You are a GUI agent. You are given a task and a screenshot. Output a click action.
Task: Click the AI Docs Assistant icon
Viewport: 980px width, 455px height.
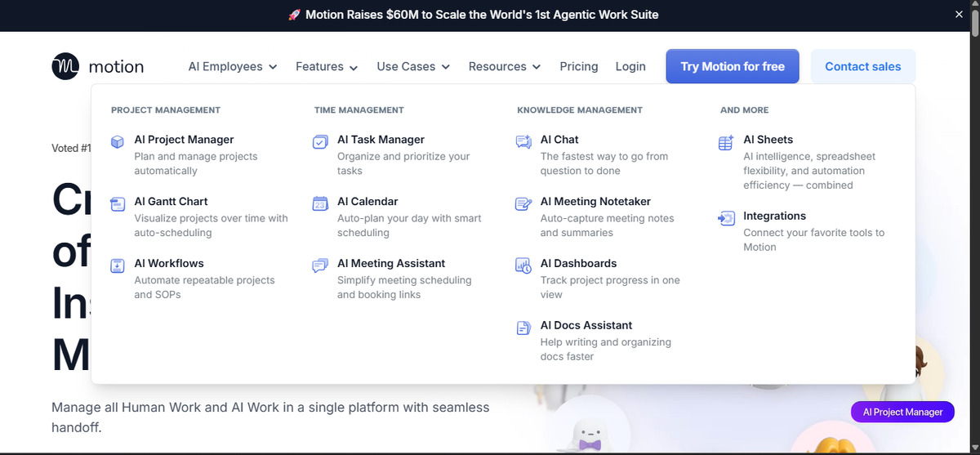523,328
